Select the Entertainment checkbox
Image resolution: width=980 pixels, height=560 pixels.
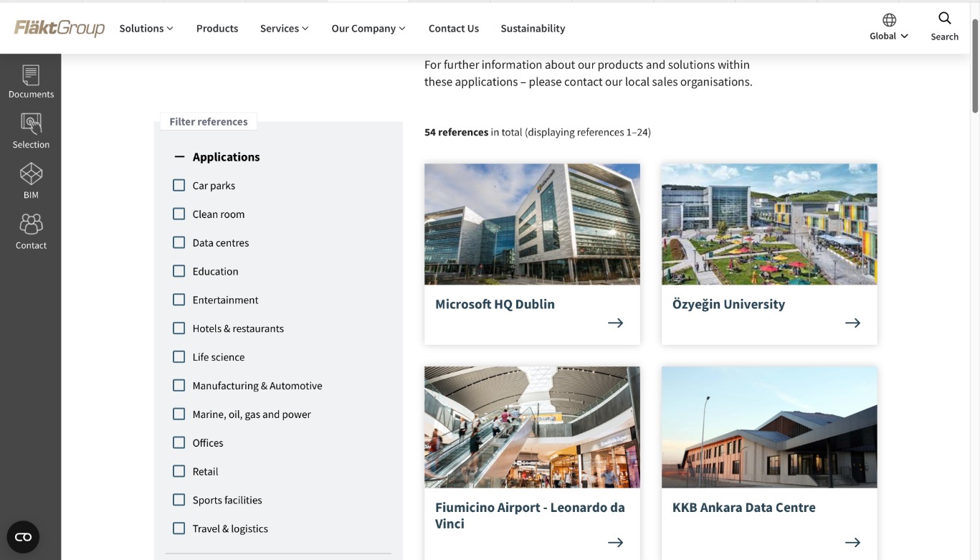(179, 300)
